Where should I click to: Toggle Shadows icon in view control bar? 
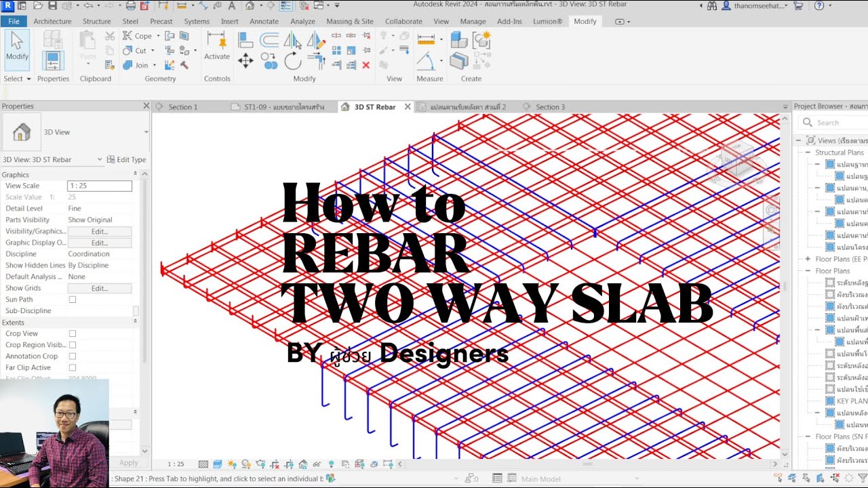point(246,464)
